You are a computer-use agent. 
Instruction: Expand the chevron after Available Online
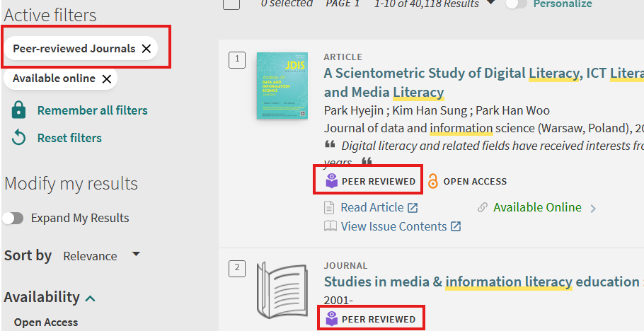click(592, 209)
